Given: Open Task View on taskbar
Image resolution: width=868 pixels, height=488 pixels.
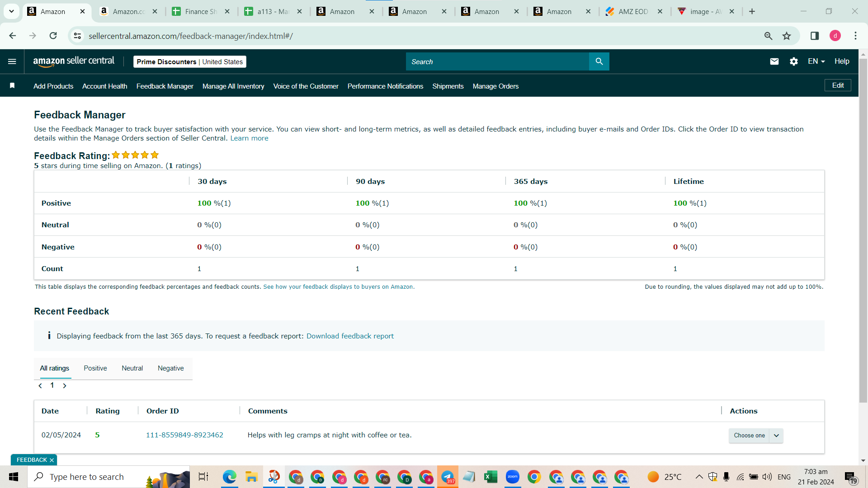Looking at the screenshot, I should tap(203, 477).
